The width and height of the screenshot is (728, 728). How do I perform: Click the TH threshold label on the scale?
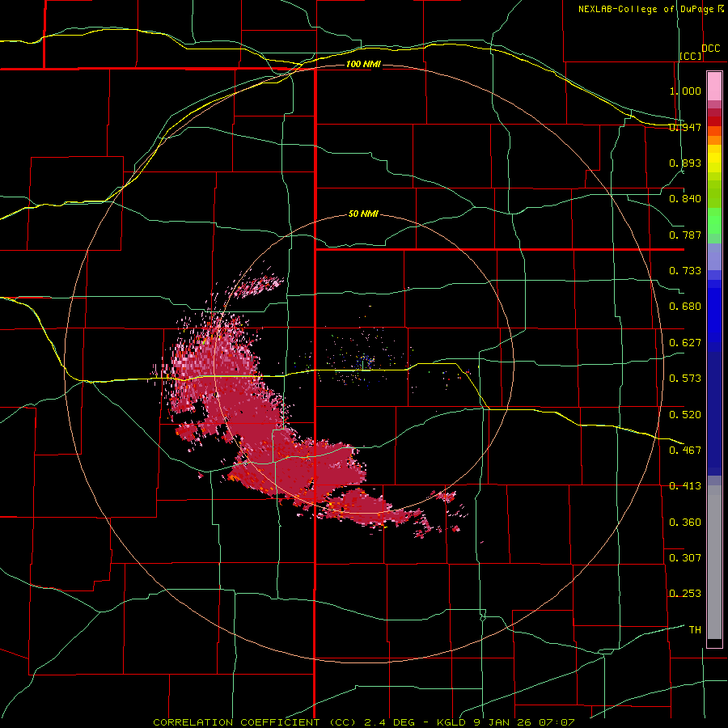coord(695,630)
